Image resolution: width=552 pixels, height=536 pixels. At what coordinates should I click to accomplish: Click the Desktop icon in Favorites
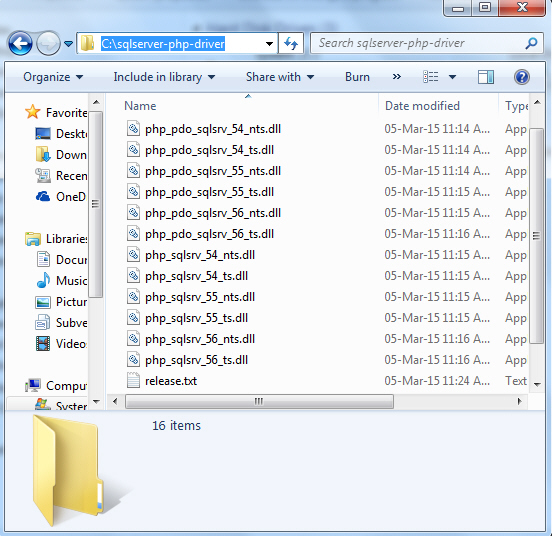pos(43,134)
